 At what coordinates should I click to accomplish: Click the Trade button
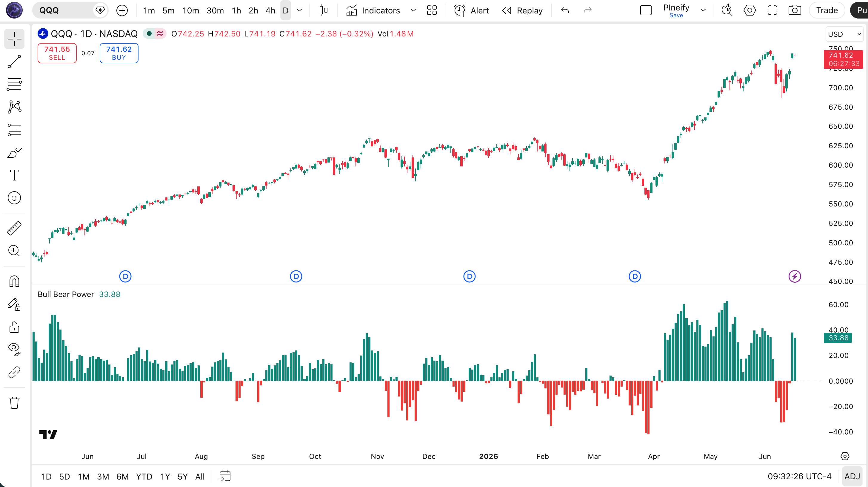coord(827,10)
